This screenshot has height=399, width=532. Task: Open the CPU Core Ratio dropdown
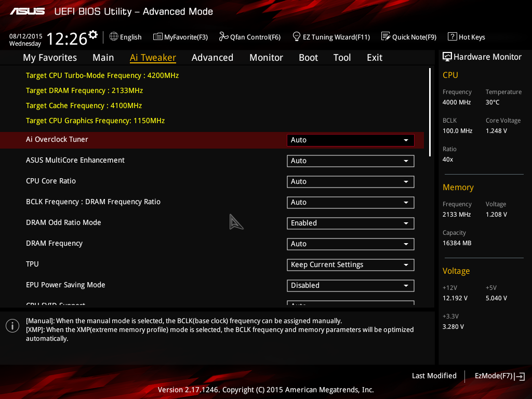coord(351,181)
